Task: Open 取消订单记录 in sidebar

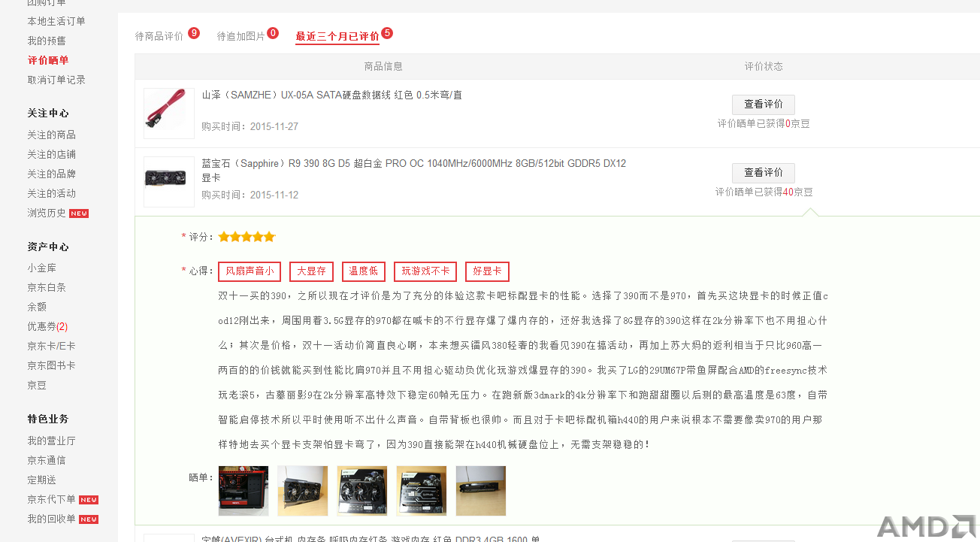Action: [x=56, y=80]
